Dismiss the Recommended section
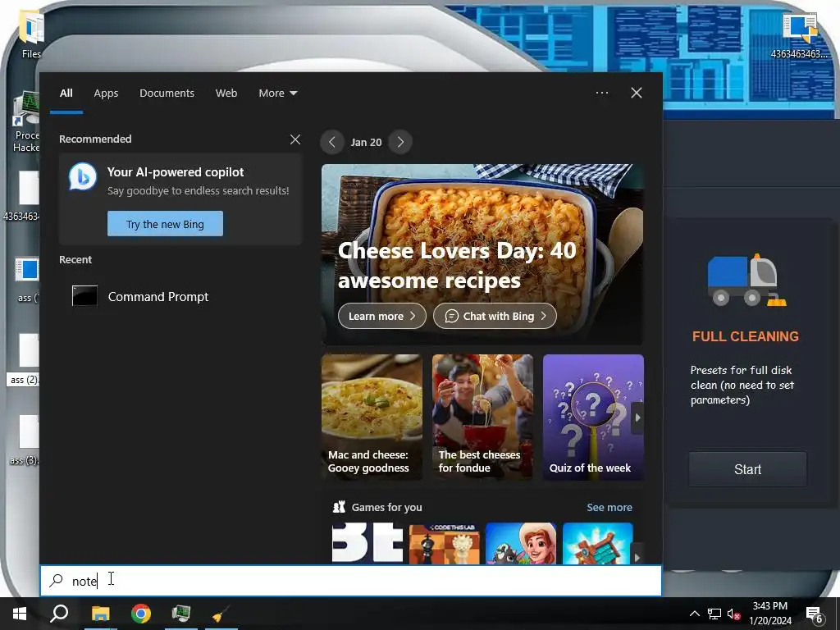 tap(295, 139)
